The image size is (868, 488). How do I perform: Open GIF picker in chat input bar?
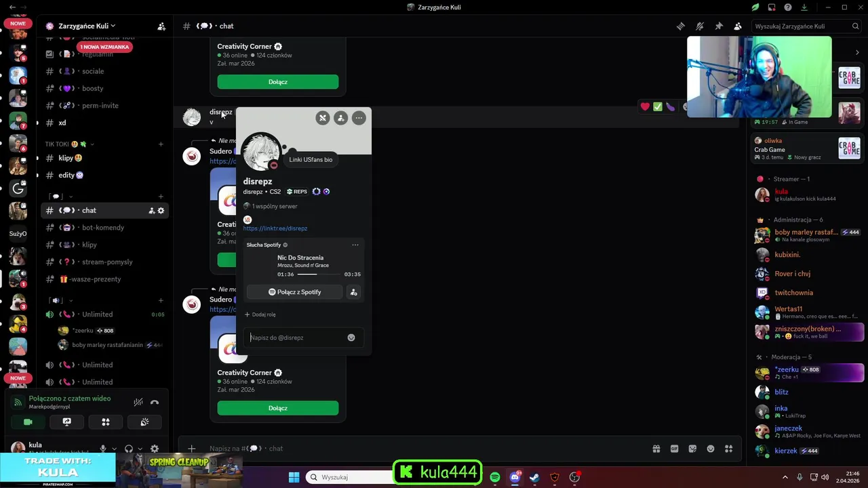pyautogui.click(x=674, y=449)
